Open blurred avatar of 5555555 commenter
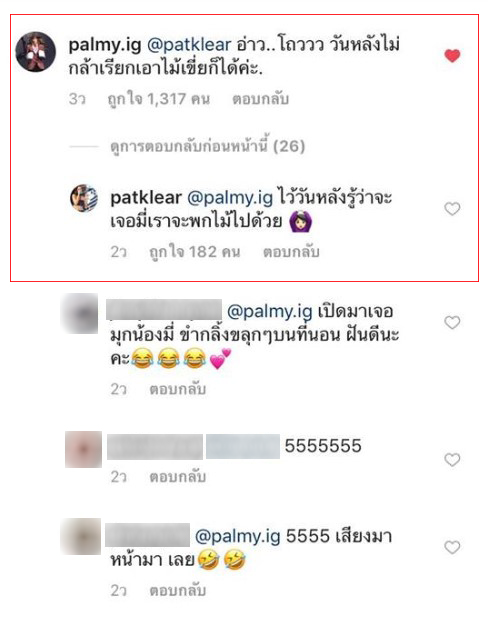 coord(84,449)
